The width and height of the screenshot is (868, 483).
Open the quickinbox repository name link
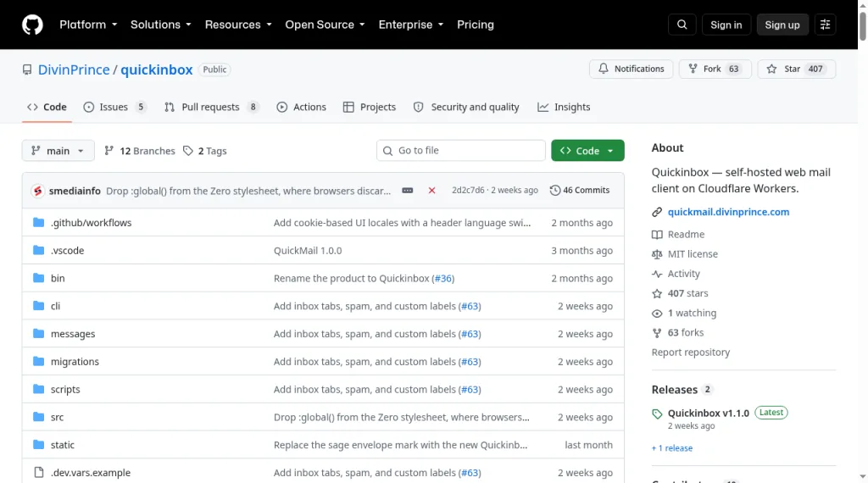coord(157,69)
